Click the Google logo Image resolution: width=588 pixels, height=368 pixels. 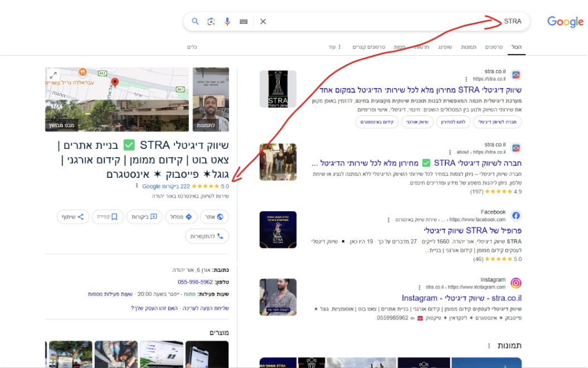point(565,22)
